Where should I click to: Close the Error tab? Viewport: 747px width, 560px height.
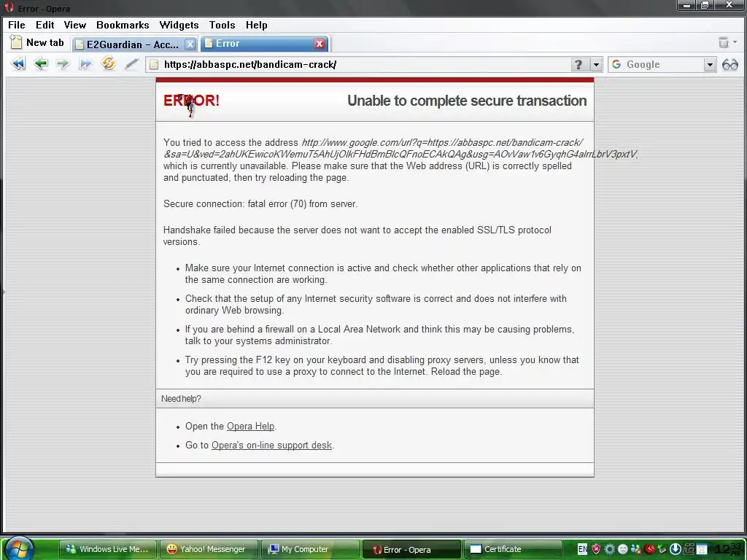pyautogui.click(x=320, y=44)
